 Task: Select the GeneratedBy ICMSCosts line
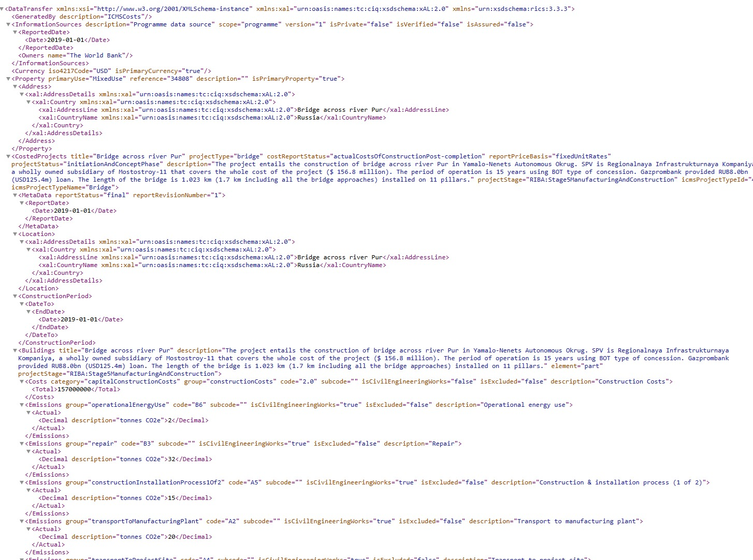pos(82,17)
